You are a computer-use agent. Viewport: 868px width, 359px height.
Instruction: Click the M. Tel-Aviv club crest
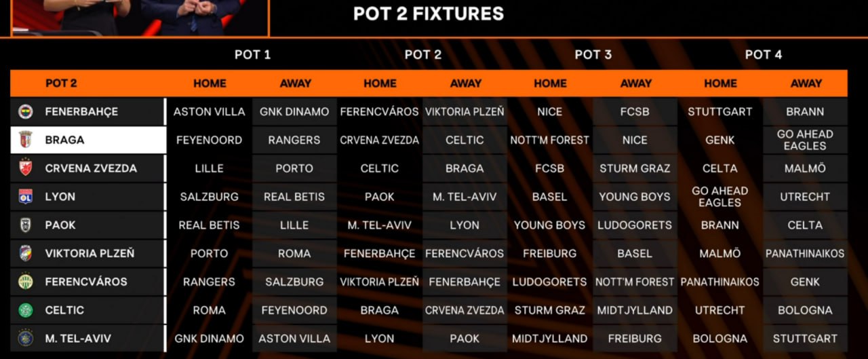26,339
